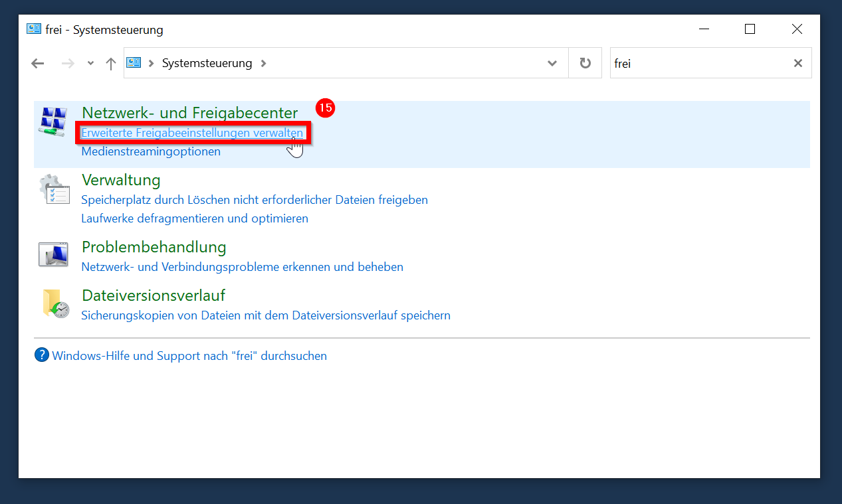Refresh the Systemsteuerung view
This screenshot has height=504, width=842.
pos(585,63)
